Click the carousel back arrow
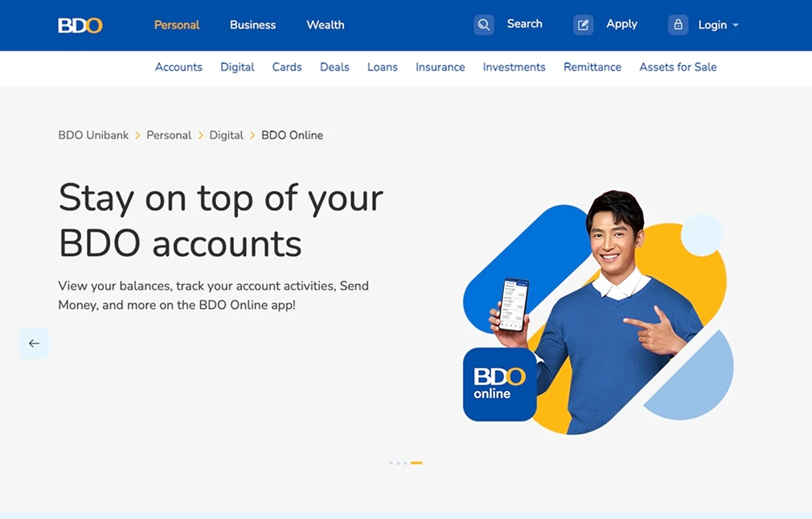The width and height of the screenshot is (812, 519). coord(34,343)
